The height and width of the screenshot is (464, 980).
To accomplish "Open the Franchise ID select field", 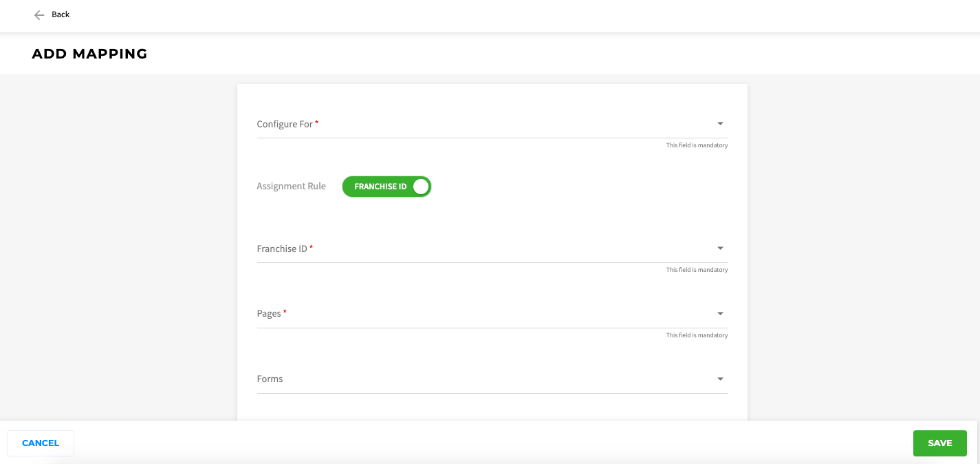I will (x=481, y=249).
